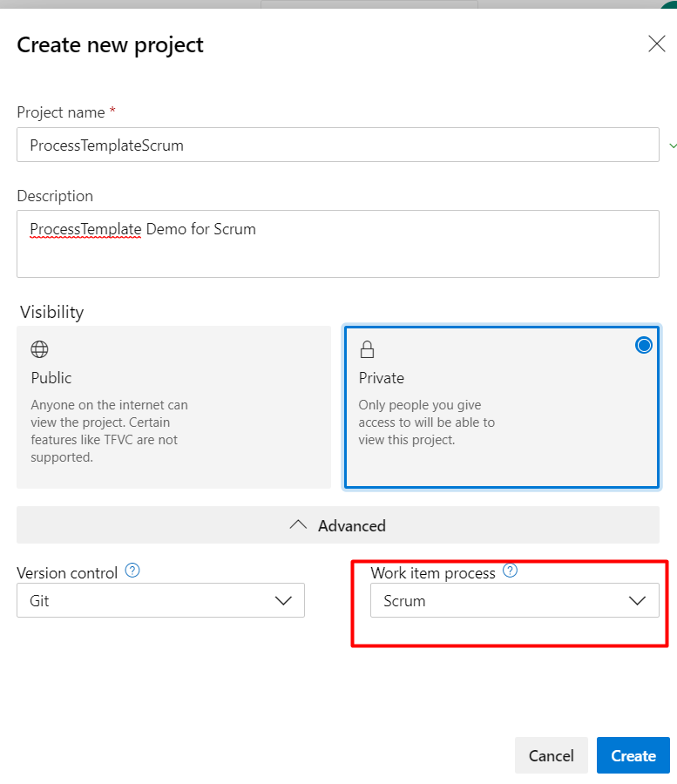Click the Create button
This screenshot has height=784, width=677.
[x=633, y=755]
